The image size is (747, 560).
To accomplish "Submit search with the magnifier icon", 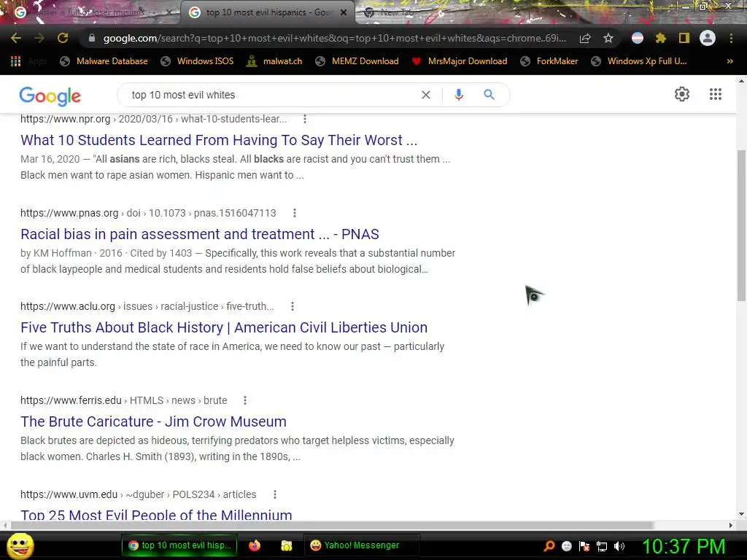I will tap(489, 95).
